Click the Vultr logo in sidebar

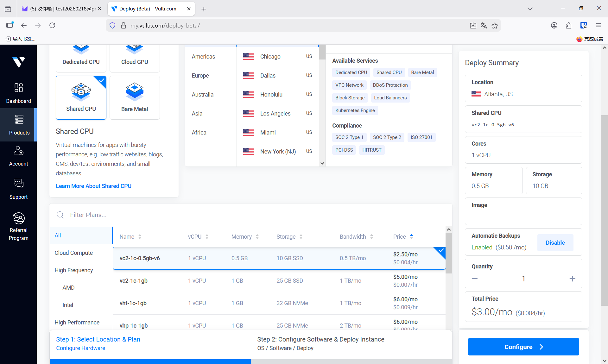(x=18, y=61)
